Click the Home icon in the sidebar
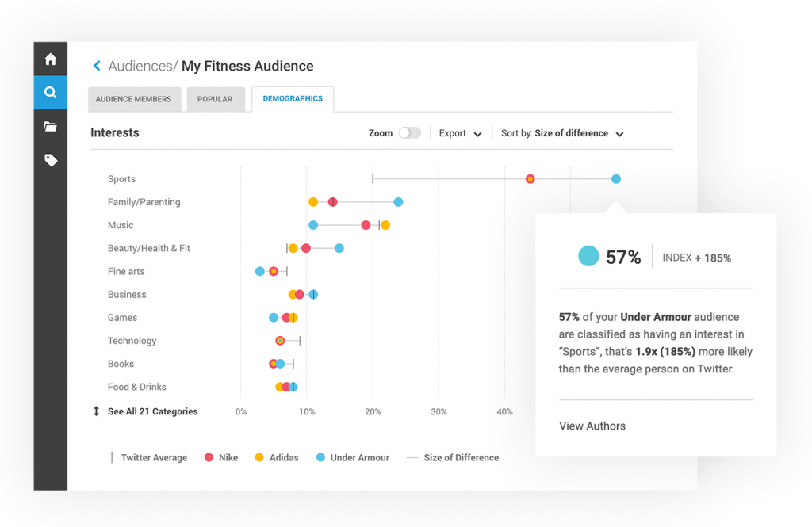This screenshot has height=527, width=812. 50,59
